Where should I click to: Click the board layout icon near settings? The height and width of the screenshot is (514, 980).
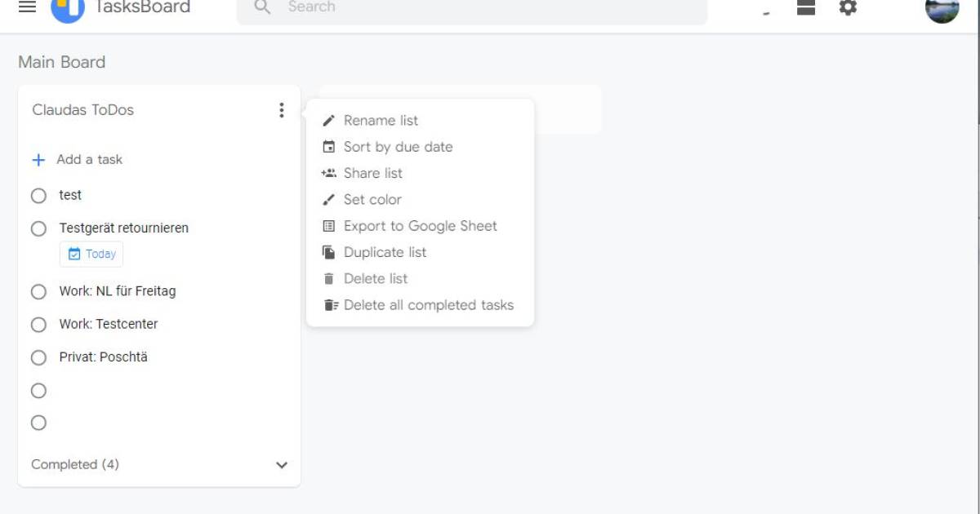(x=805, y=8)
